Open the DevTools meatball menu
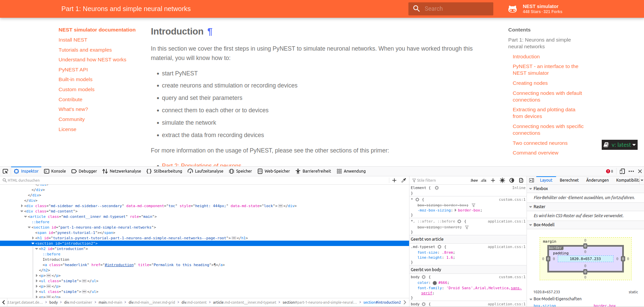This screenshot has width=644, height=307. point(631,171)
